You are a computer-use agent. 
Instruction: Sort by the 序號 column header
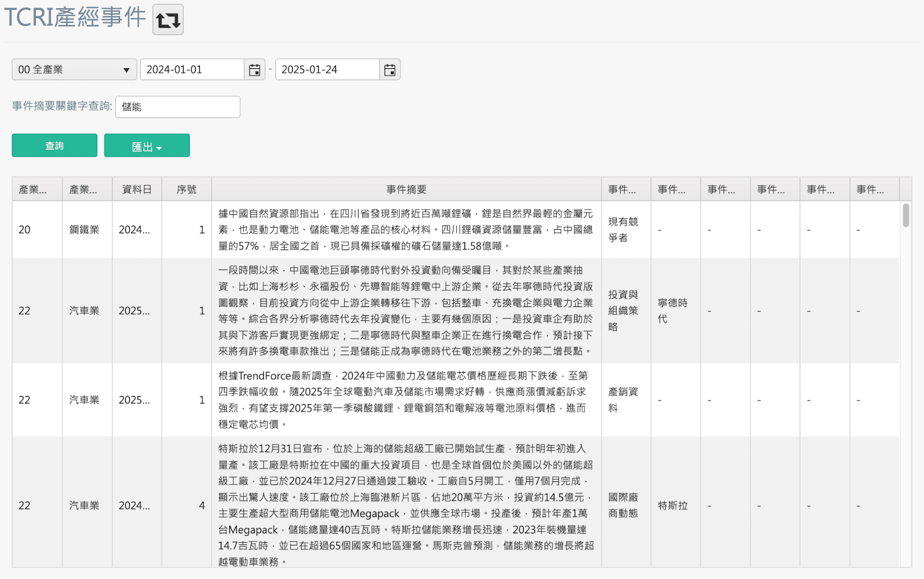point(187,189)
